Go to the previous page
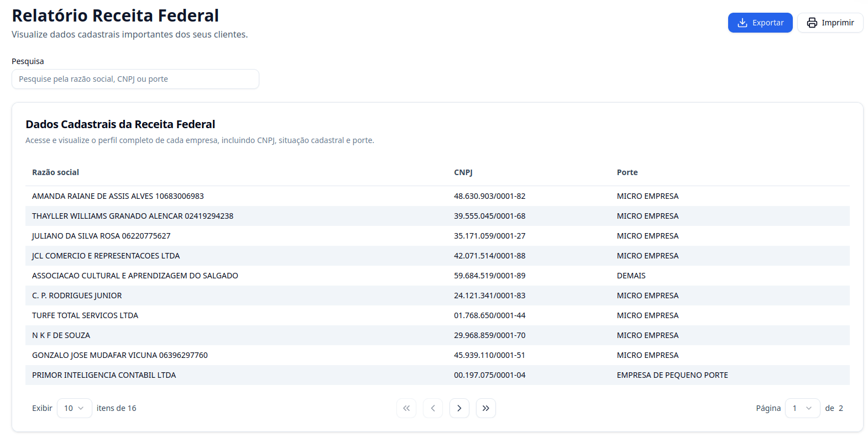The width and height of the screenshot is (868, 438). pyautogui.click(x=432, y=408)
